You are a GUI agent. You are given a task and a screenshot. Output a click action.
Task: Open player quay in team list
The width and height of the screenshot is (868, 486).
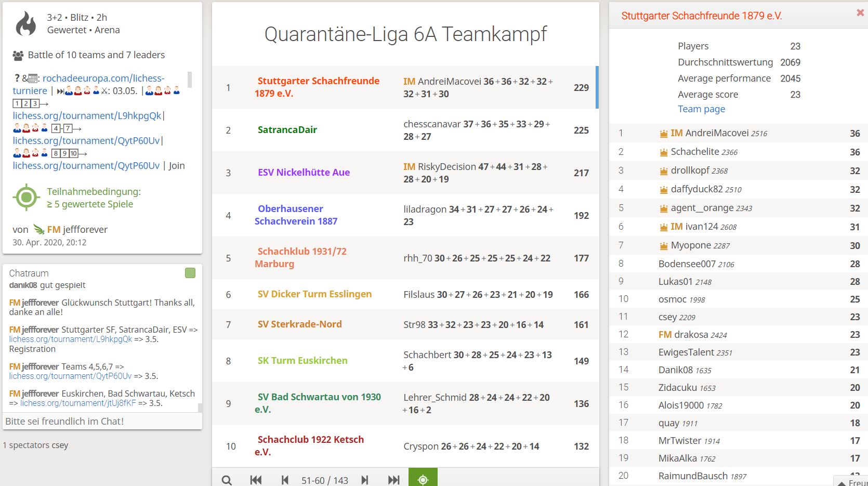click(x=738, y=423)
